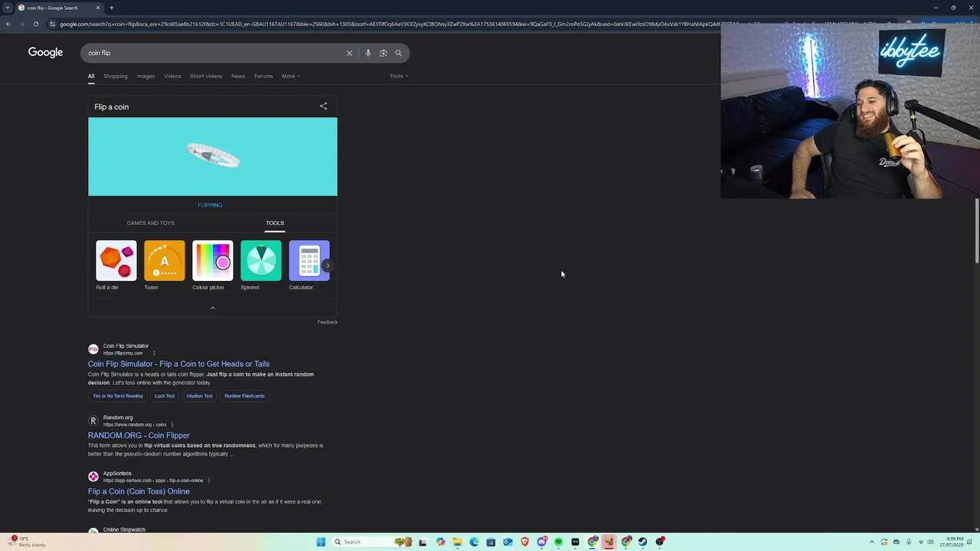Open File Explorer from the taskbar
Screen dimensions: 980x551
457,542
